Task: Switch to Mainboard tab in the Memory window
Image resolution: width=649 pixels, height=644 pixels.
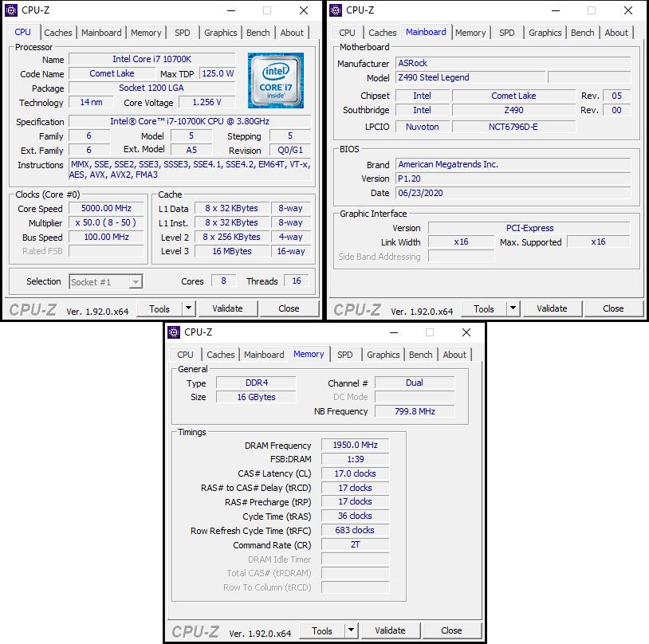Action: (x=264, y=355)
